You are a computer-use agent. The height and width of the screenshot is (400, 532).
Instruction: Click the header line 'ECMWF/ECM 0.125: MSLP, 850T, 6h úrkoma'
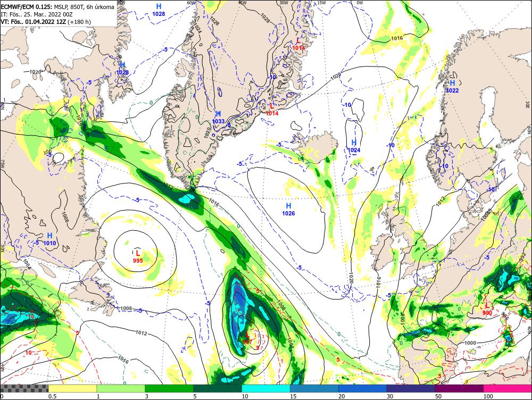click(57, 7)
